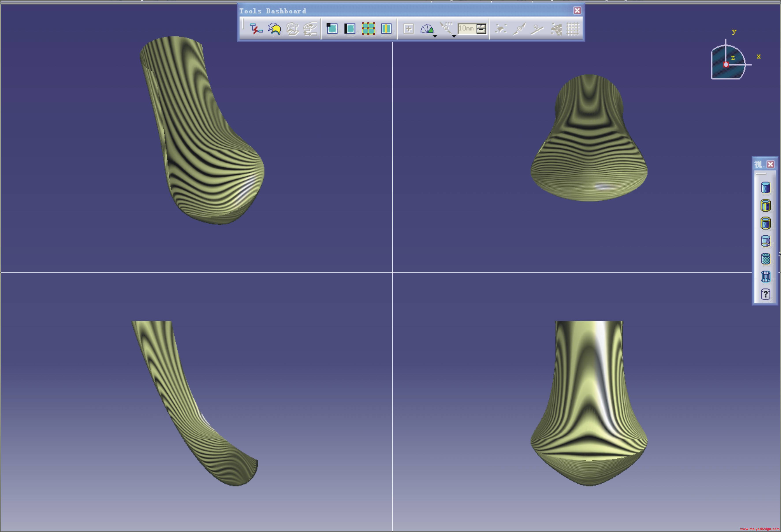Select the Shading with Material checkered cylinder
This screenshot has width=781, height=532.
point(766,259)
